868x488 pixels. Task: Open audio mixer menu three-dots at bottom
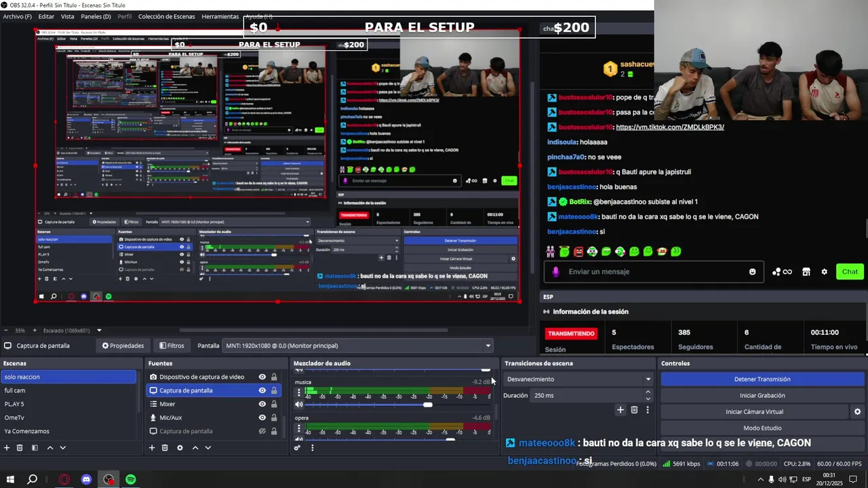[x=312, y=447]
